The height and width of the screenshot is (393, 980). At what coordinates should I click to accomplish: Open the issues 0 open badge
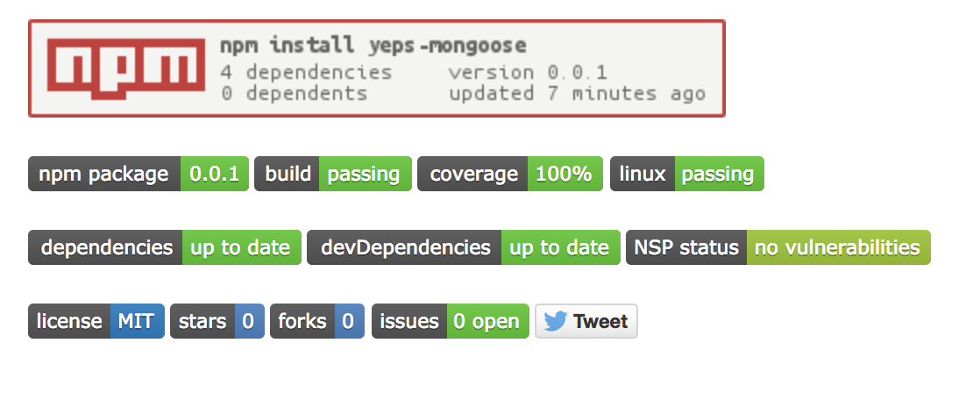click(451, 321)
